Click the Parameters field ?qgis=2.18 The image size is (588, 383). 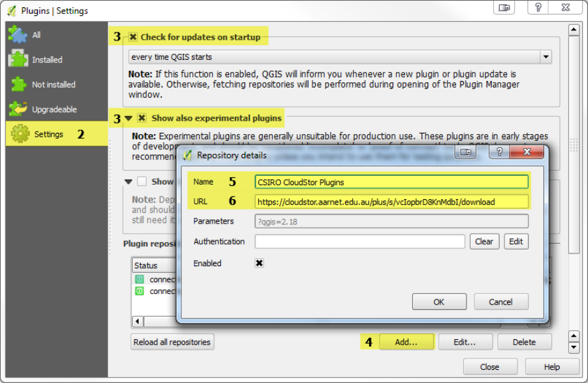coord(392,221)
